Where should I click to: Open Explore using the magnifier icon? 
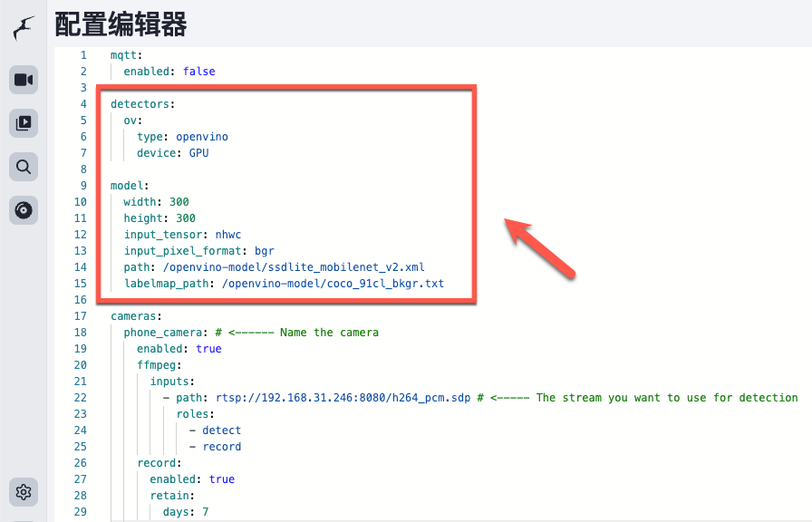(23, 167)
